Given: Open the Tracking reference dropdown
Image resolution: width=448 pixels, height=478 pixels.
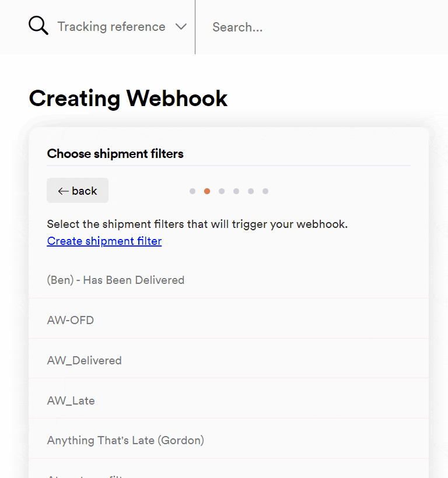Looking at the screenshot, I should click(111, 26).
